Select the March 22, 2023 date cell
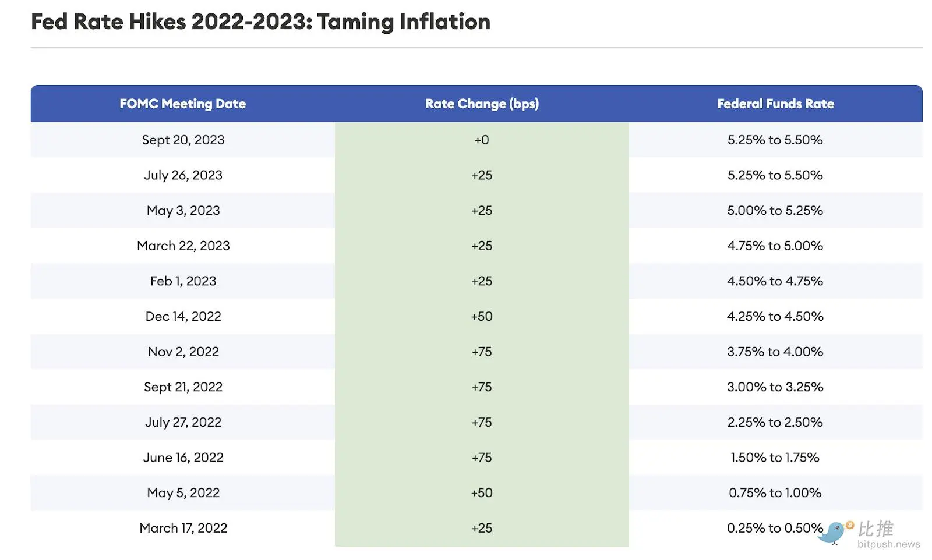 [183, 246]
